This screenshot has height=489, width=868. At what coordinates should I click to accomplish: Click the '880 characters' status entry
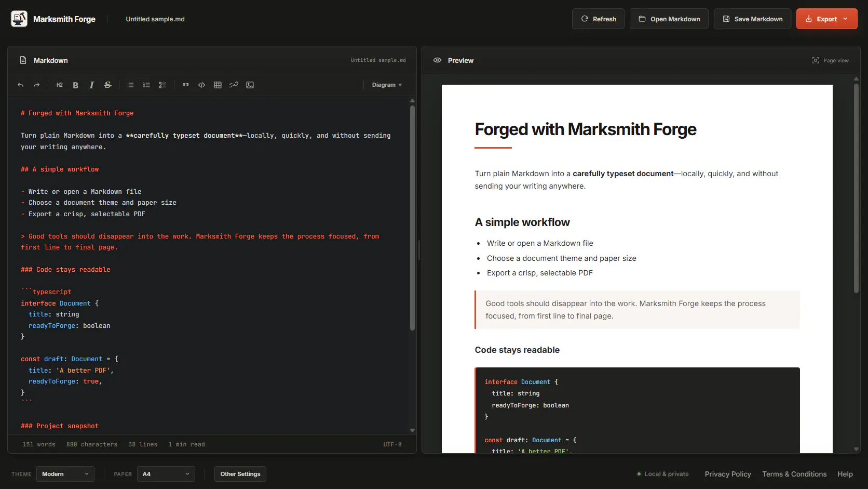pos(92,444)
